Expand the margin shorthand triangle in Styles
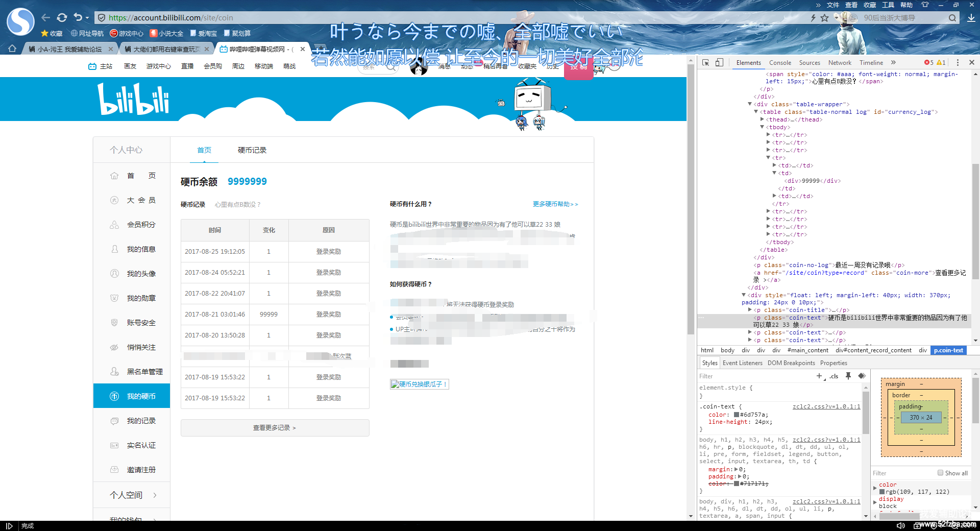 click(736, 469)
